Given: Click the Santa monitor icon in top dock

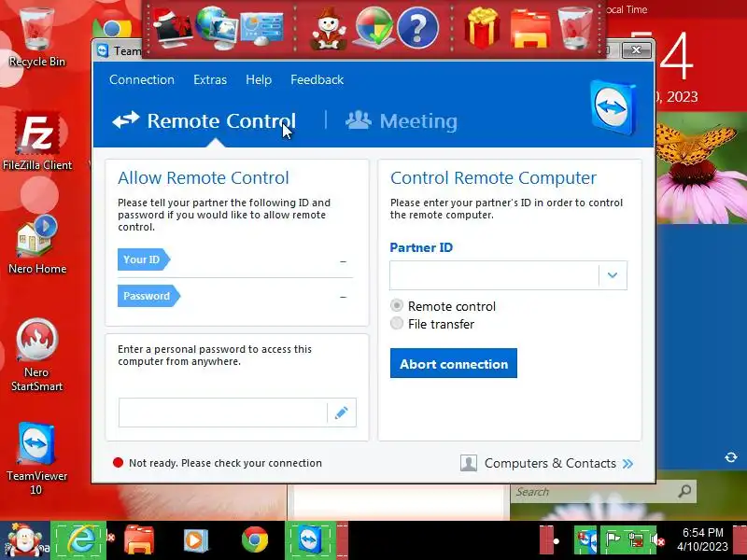Looking at the screenshot, I should click(173, 29).
